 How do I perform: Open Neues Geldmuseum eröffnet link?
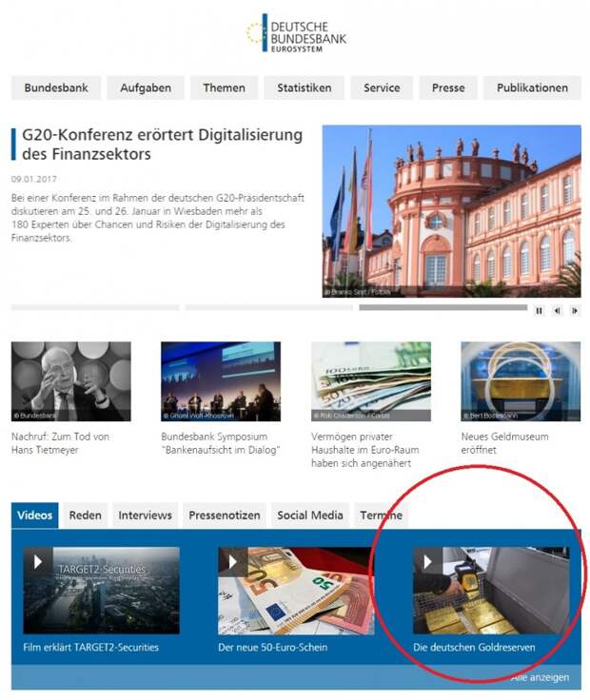[x=504, y=443]
